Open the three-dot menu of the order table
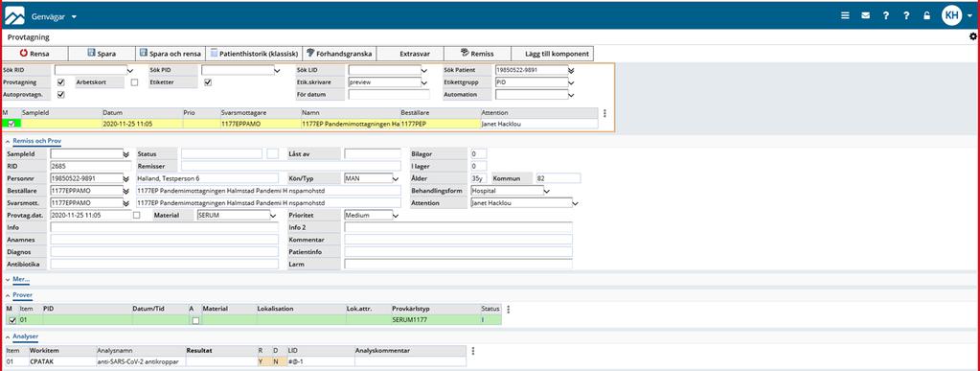Viewport: 980px width, 371px height. click(x=604, y=113)
